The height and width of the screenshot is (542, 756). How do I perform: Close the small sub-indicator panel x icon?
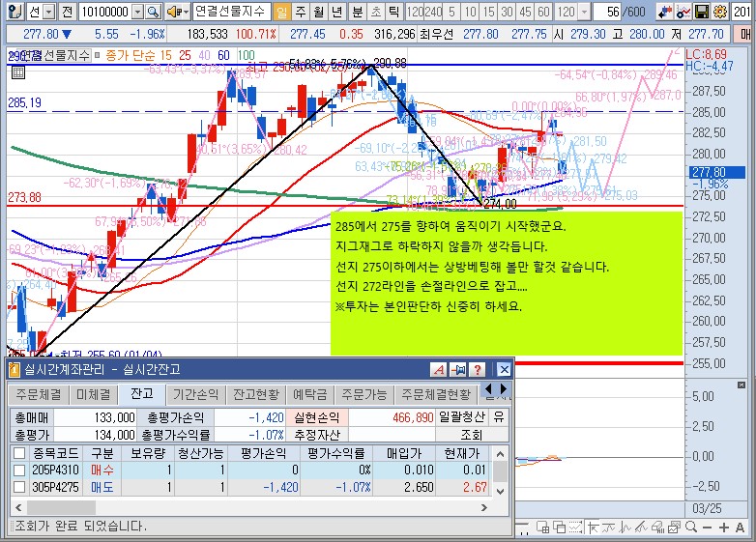tap(741, 385)
